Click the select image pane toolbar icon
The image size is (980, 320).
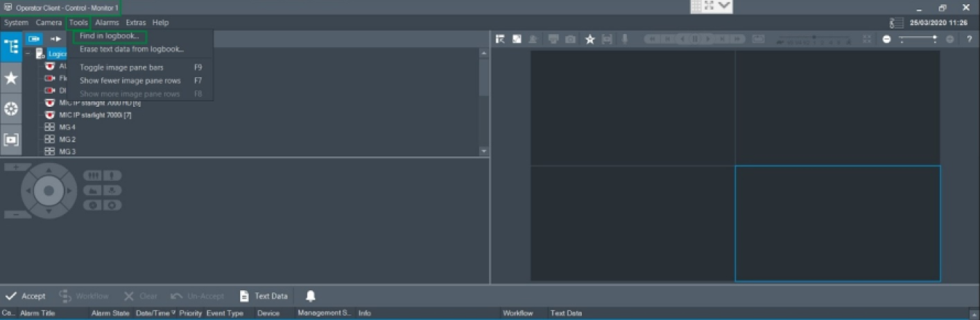(x=500, y=39)
